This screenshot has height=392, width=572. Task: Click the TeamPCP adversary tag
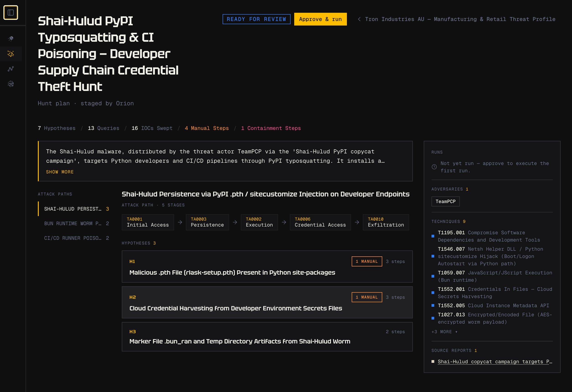coord(445,201)
